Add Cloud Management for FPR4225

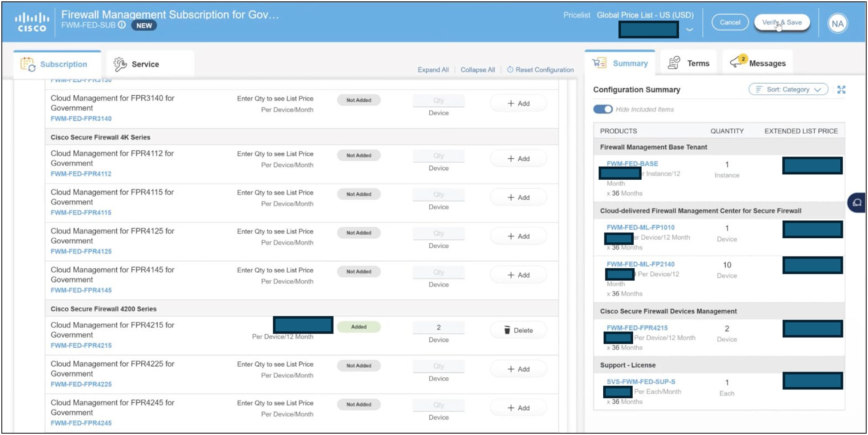click(x=518, y=369)
